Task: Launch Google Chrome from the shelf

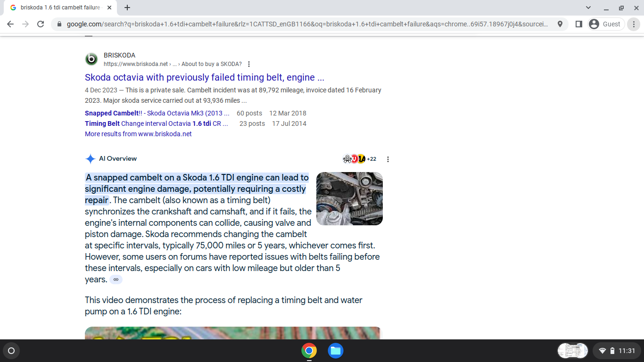Action: coord(309,351)
